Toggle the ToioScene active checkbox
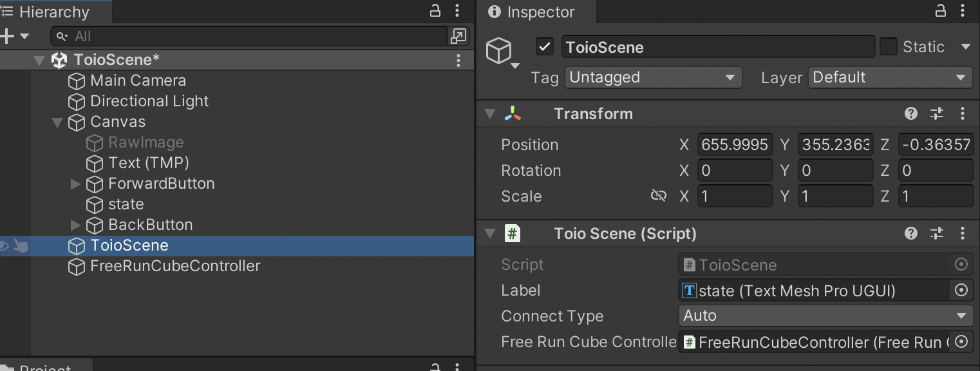This screenshot has height=371, width=980. click(x=545, y=47)
